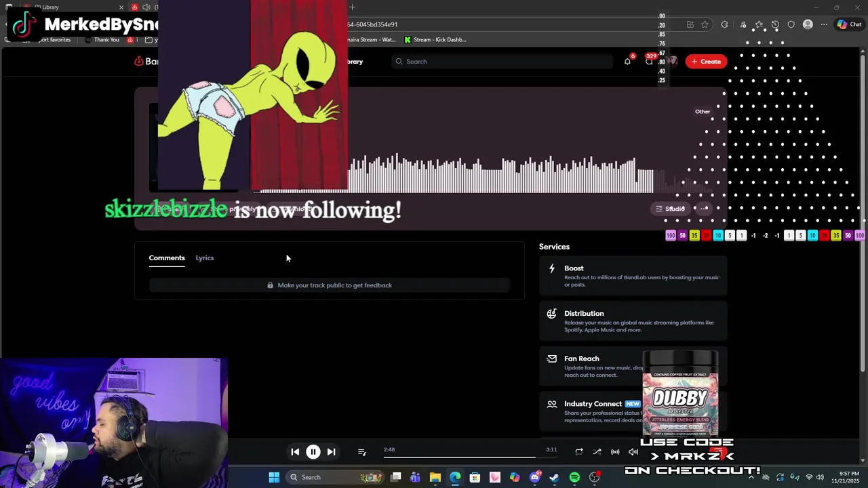Open BandLab notifications bell

(627, 62)
